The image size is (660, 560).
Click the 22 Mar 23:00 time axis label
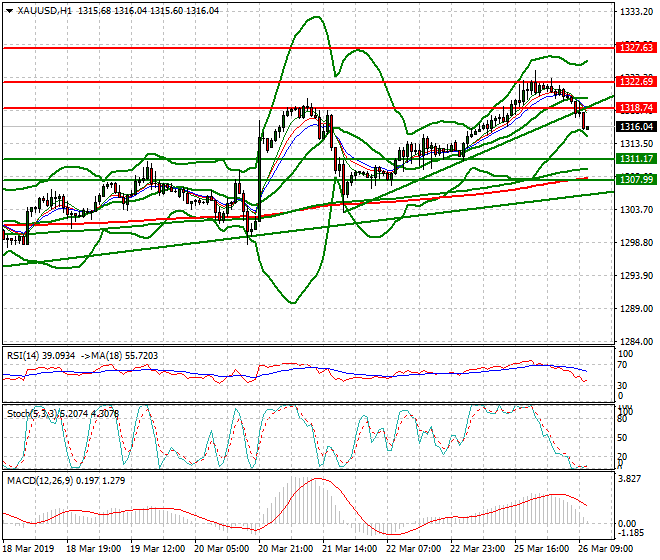tap(477, 549)
